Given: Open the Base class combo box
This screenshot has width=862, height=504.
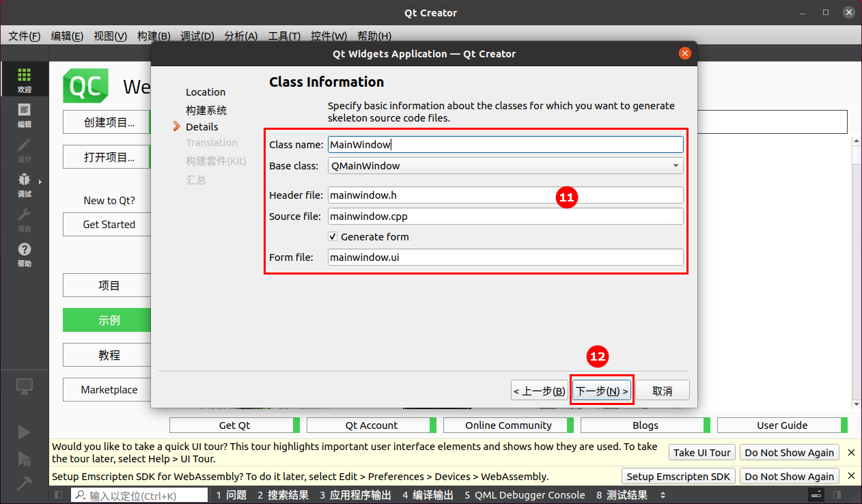Looking at the screenshot, I should tap(505, 165).
